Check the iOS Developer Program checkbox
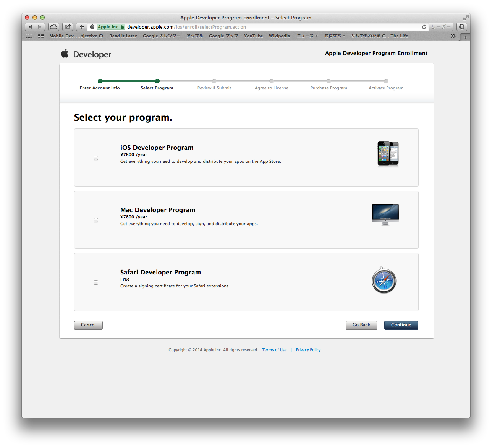 96,158
